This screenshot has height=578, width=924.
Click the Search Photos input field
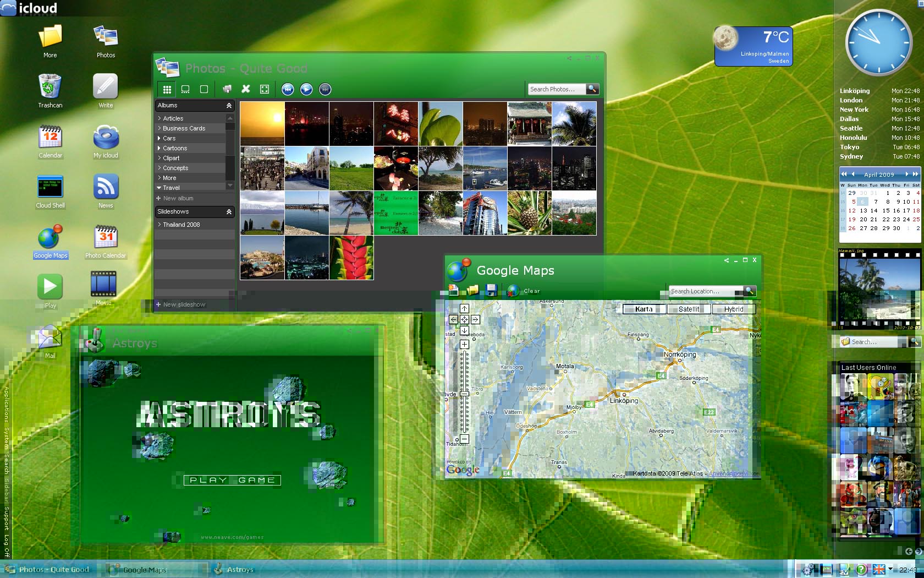(x=557, y=89)
